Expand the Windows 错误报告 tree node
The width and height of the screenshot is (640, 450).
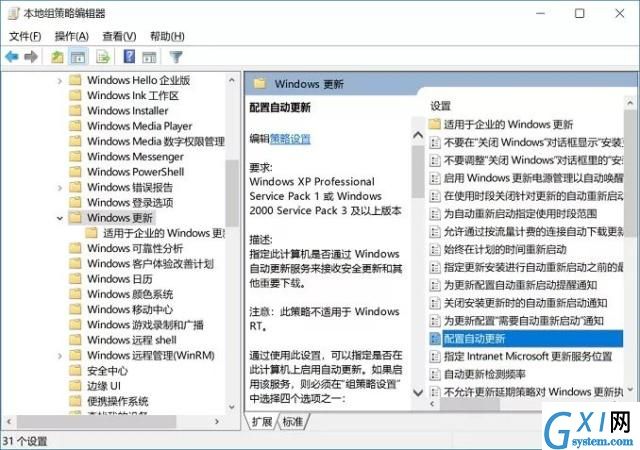click(x=60, y=188)
